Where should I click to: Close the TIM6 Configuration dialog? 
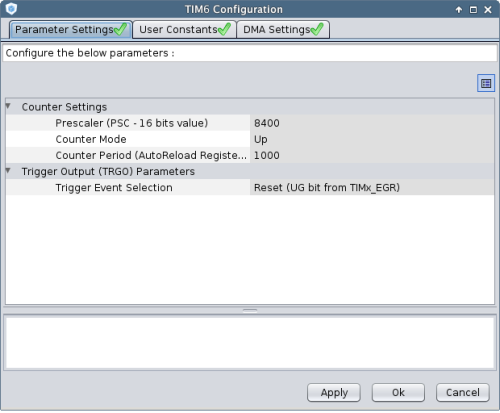488,10
